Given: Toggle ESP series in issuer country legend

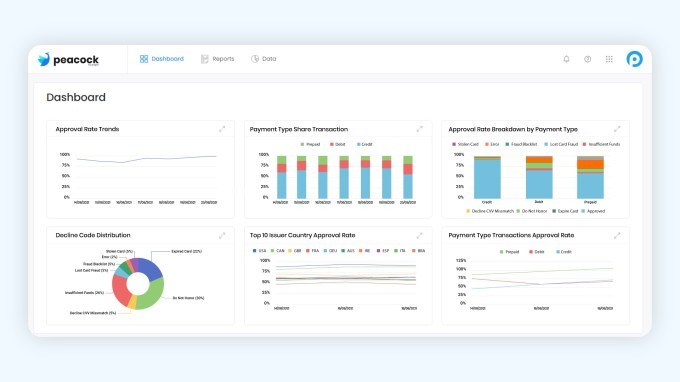Looking at the screenshot, I should pos(383,251).
